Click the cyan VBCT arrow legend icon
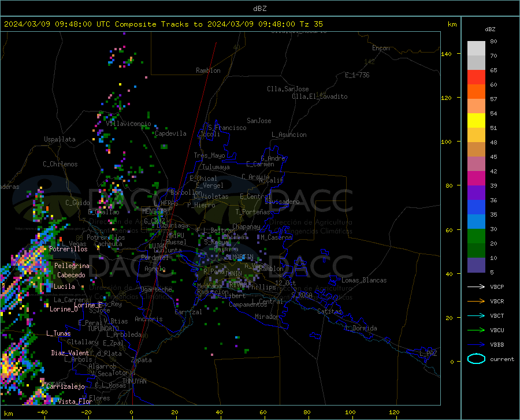The image size is (520, 420). (476, 315)
